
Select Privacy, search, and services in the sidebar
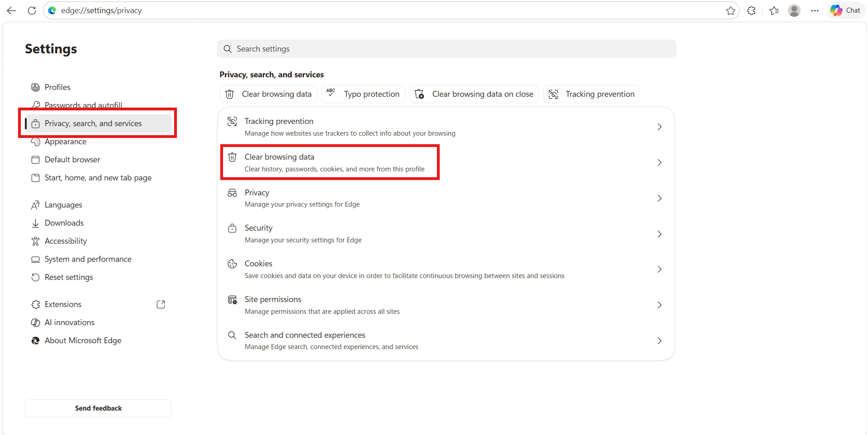click(98, 123)
